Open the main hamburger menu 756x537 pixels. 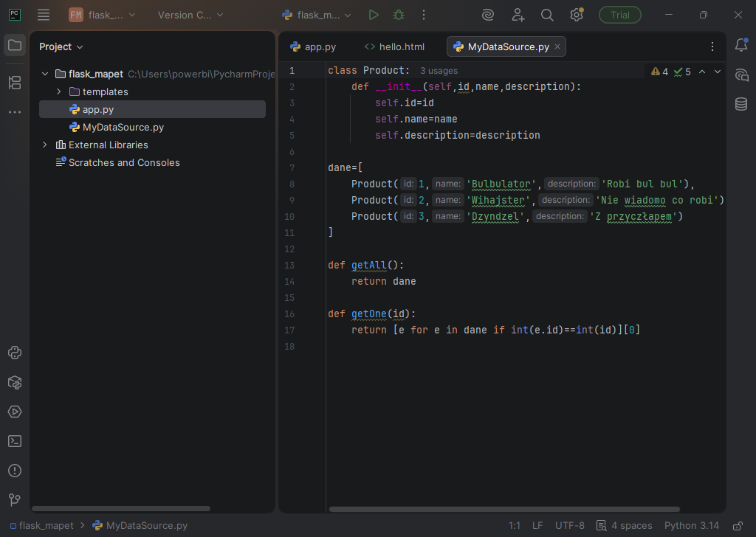pos(44,15)
